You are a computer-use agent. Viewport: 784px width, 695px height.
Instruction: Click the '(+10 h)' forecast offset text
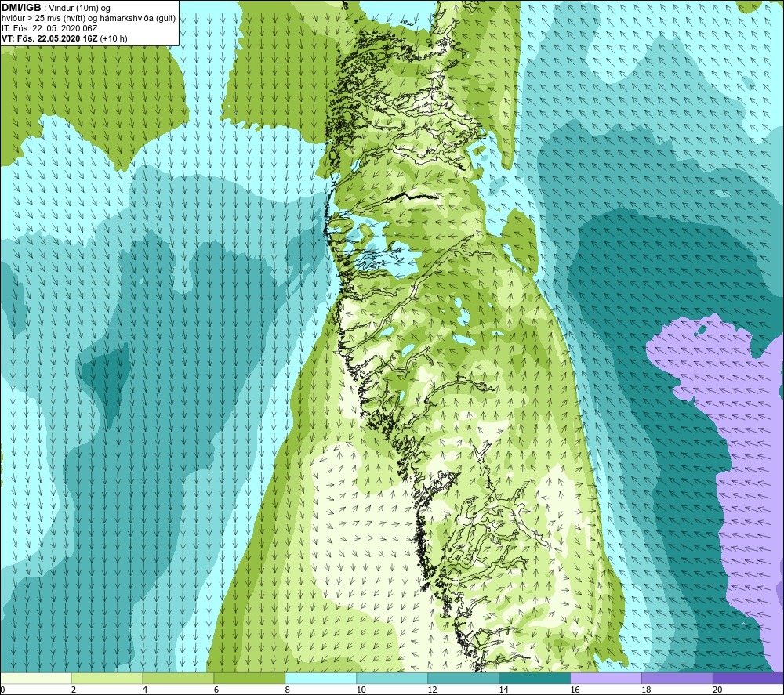[x=114, y=38]
